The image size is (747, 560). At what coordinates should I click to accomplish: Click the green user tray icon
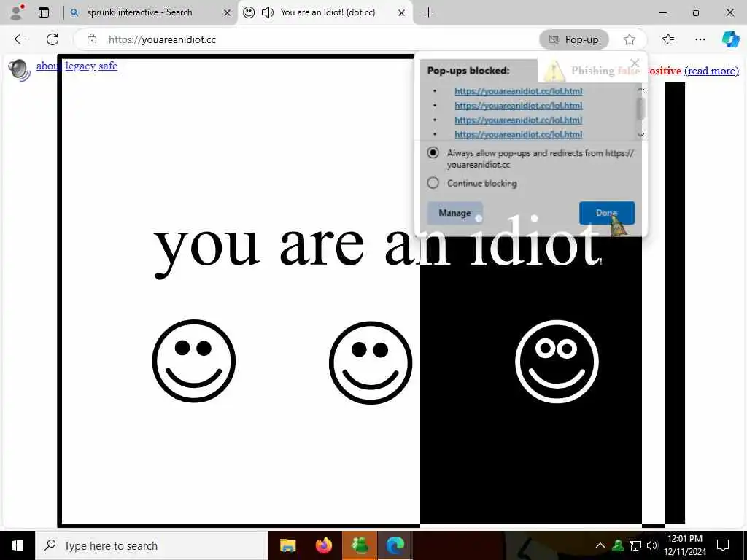(x=618, y=545)
